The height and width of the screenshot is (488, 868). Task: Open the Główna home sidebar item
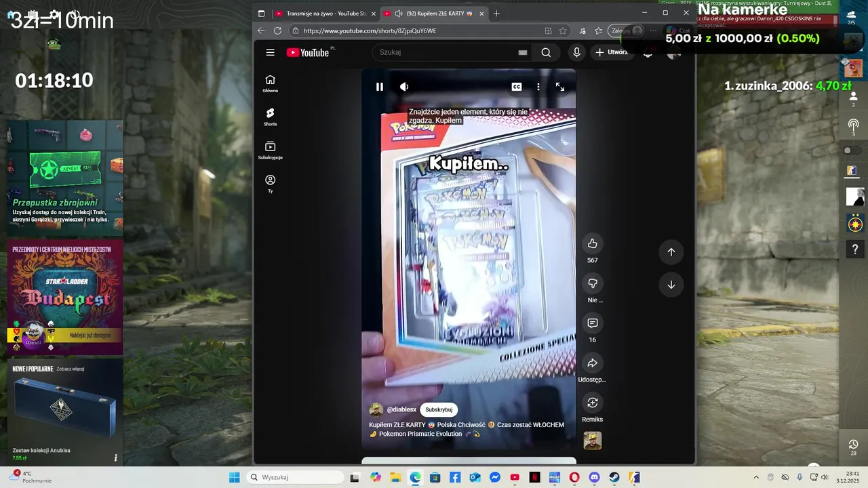tap(270, 83)
